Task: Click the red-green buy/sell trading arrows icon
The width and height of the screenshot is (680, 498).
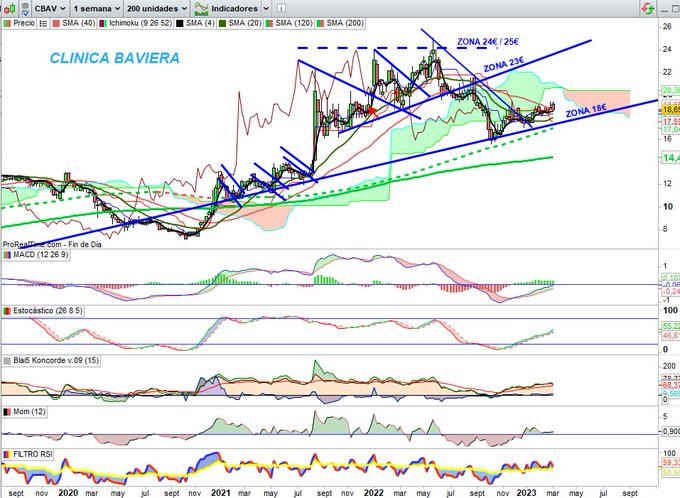Action: pyautogui.click(x=648, y=8)
